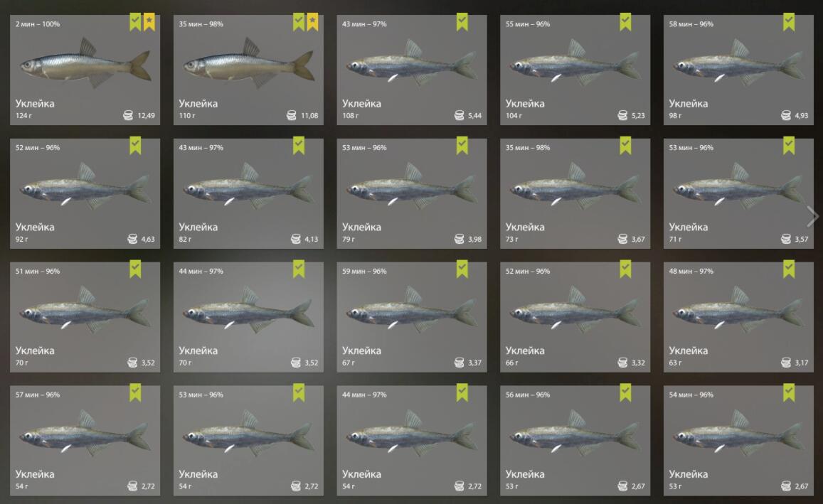This screenshot has height=504, width=823.
Task: Click the coin icon beside price 3,17
Action: 786,363
